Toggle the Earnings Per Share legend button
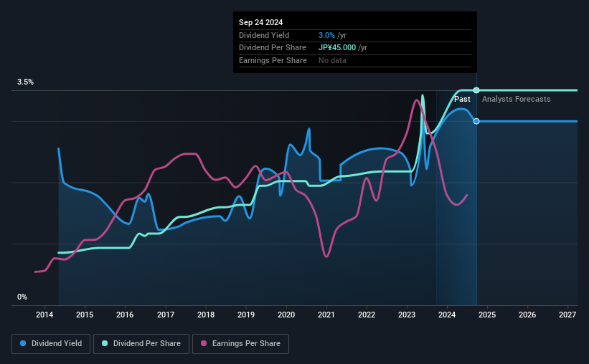 240,343
